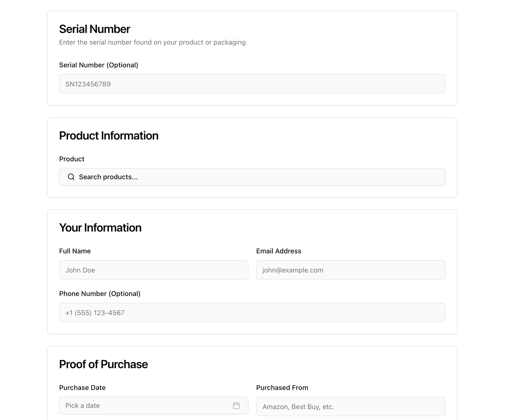Screen dimensions: 506x420
Task: Click into the Full Name field
Action: [153, 270]
